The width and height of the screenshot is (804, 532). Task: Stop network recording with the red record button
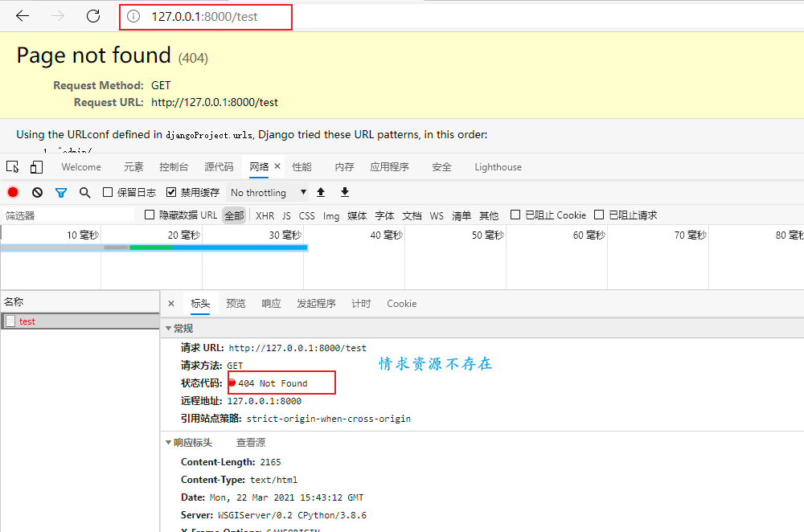(x=13, y=192)
